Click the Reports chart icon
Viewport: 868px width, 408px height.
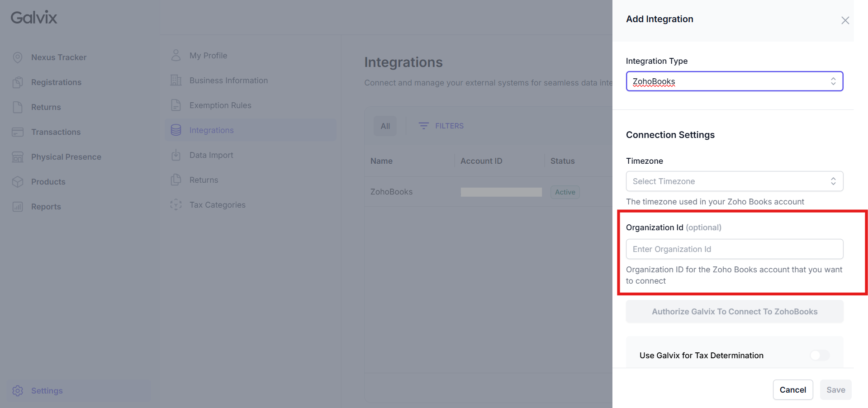tap(18, 207)
